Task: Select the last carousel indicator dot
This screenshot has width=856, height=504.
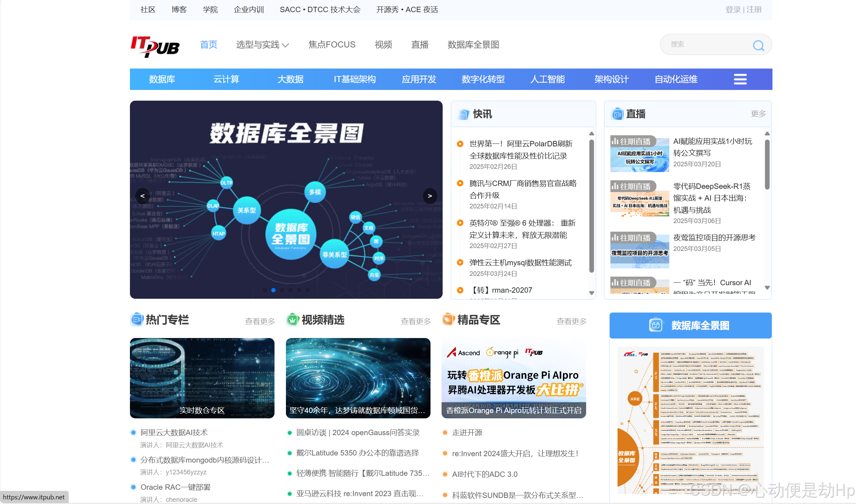Action: click(308, 290)
